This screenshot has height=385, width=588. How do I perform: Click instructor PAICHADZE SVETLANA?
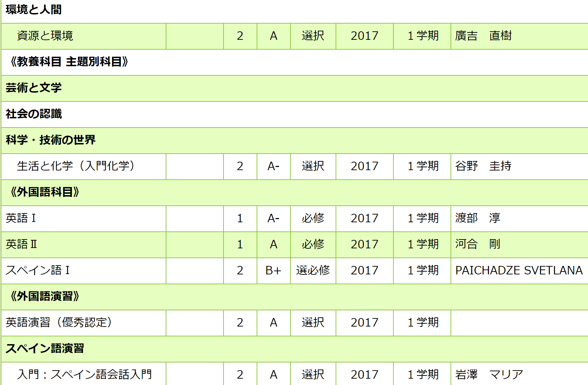(519, 270)
